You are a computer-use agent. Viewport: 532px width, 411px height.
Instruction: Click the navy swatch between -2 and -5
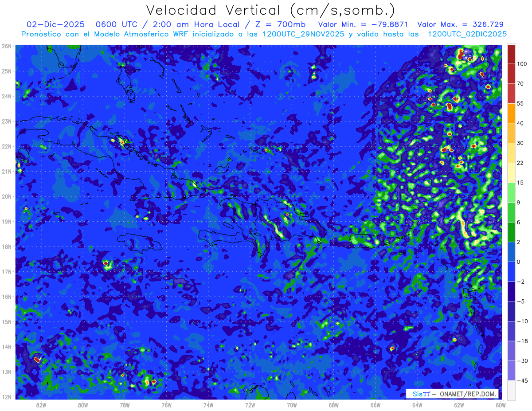pos(511,291)
